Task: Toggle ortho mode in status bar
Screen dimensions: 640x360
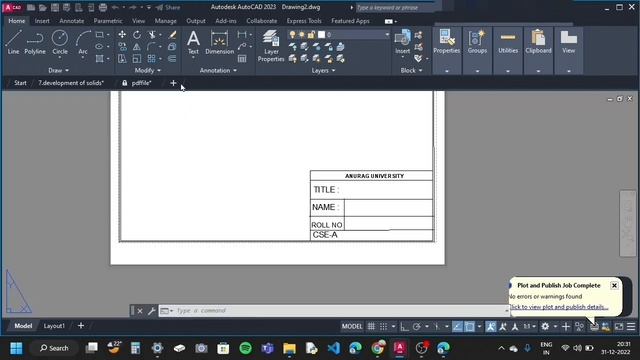Action: [x=404, y=327]
